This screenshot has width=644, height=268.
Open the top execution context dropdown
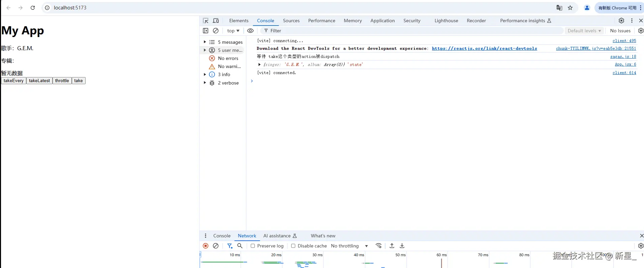pos(233,31)
